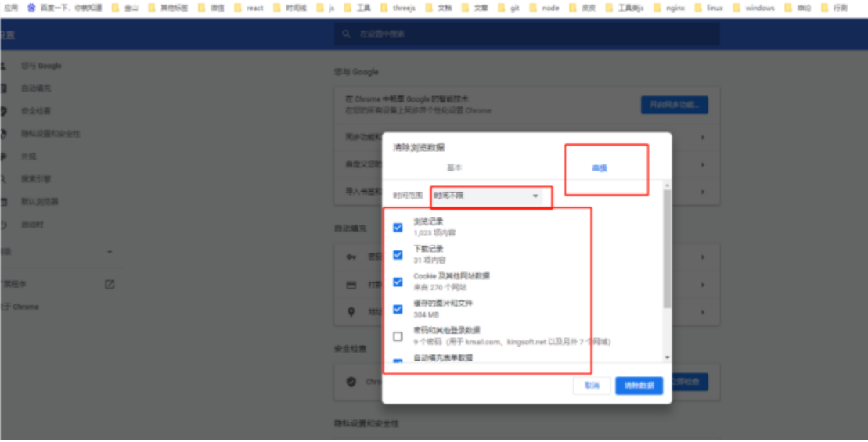Open the linux bookmark folder
The image size is (868, 442).
(x=708, y=8)
